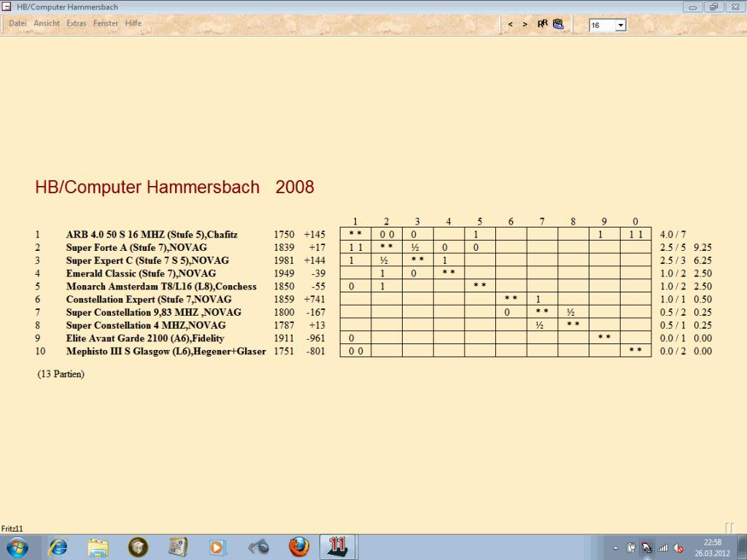Open the network signal tray icon
Image resolution: width=747 pixels, height=560 pixels.
(662, 548)
